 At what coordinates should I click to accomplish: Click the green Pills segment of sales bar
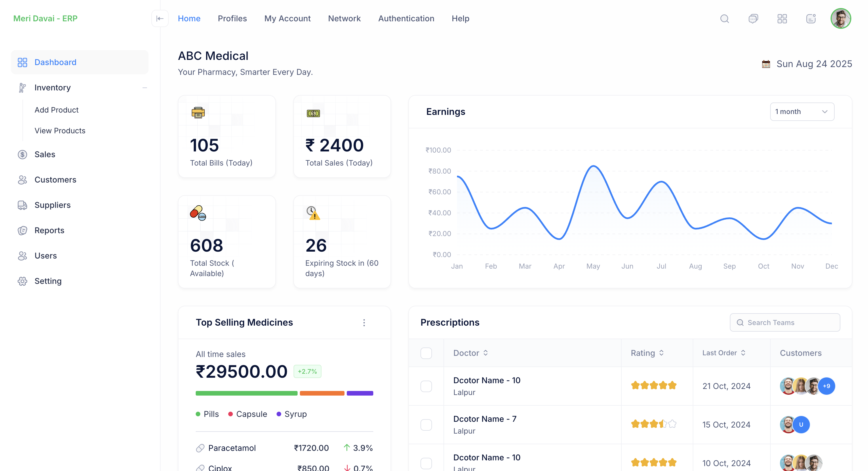coord(246,393)
